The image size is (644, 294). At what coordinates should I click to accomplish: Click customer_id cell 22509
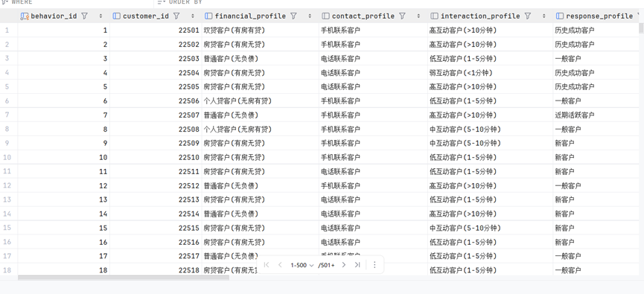(x=156, y=144)
